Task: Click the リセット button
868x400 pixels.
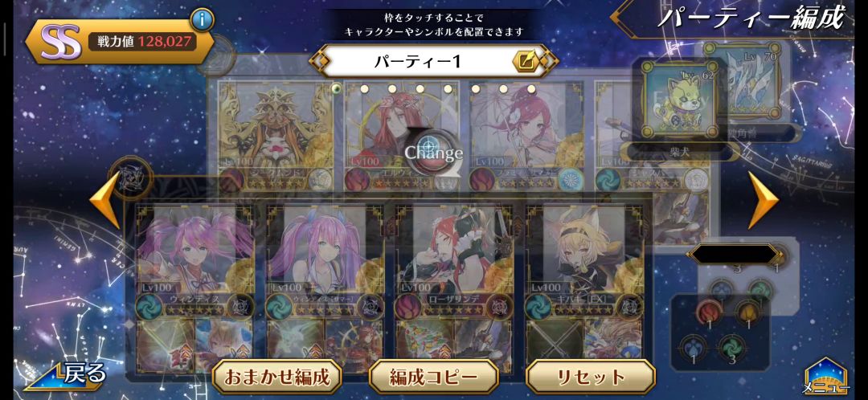Action: [x=591, y=378]
